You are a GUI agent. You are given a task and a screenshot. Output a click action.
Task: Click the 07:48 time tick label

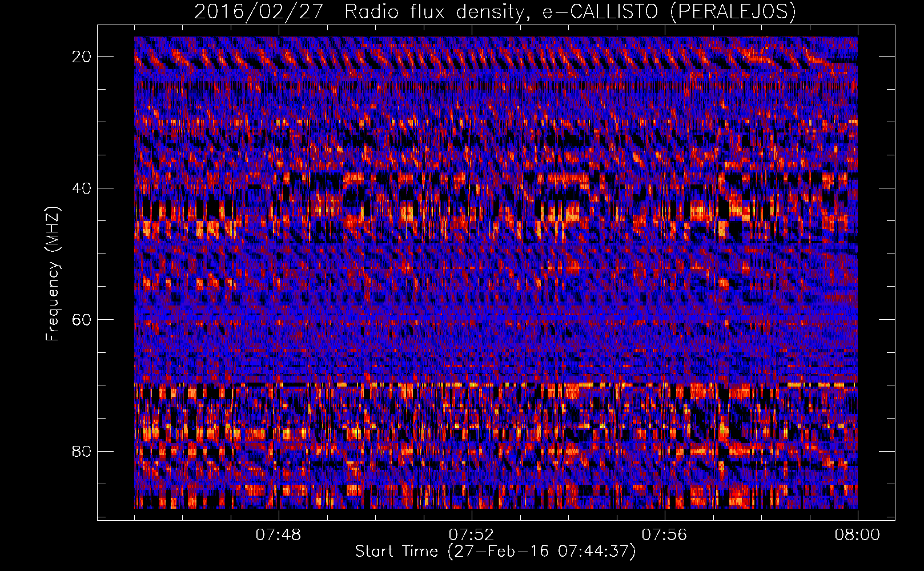tap(278, 535)
